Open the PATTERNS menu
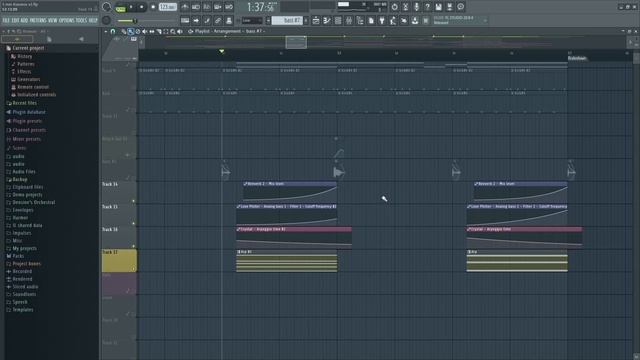Image resolution: width=640 pixels, height=360 pixels. 38,20
